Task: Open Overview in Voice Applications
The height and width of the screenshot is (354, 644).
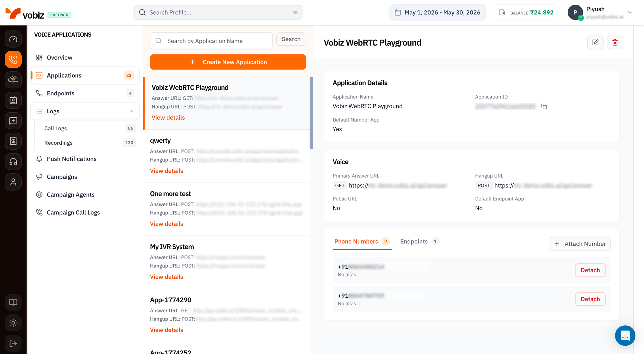Action: tap(85, 57)
